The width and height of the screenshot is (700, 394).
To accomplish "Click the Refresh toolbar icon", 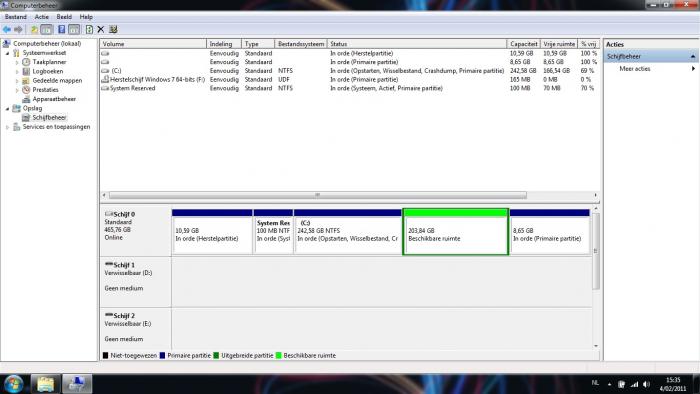I will click(x=89, y=29).
